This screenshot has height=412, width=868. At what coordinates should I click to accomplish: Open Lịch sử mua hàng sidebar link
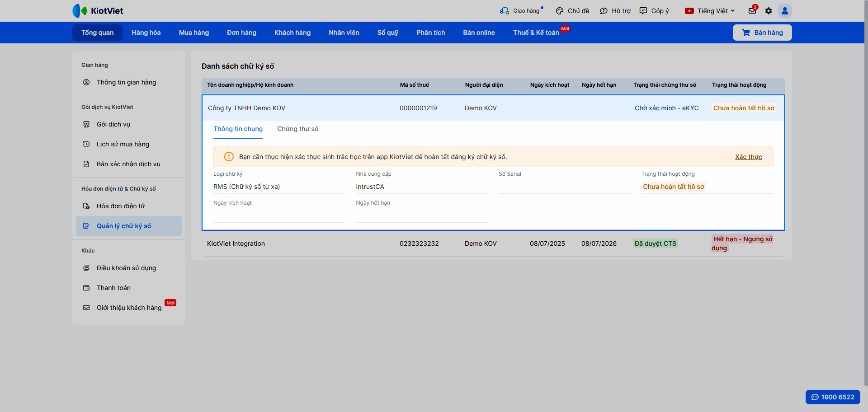(x=129, y=144)
